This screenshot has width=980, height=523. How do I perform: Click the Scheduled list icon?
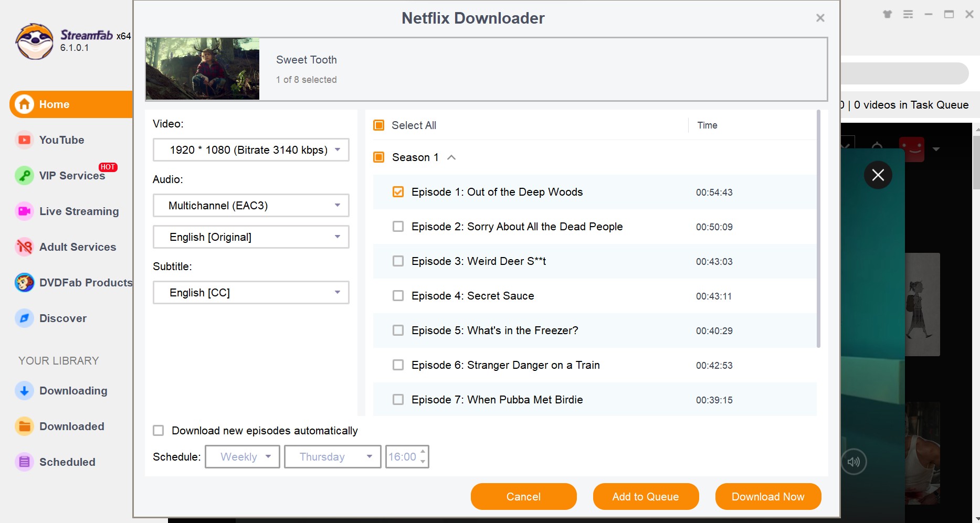coord(24,462)
